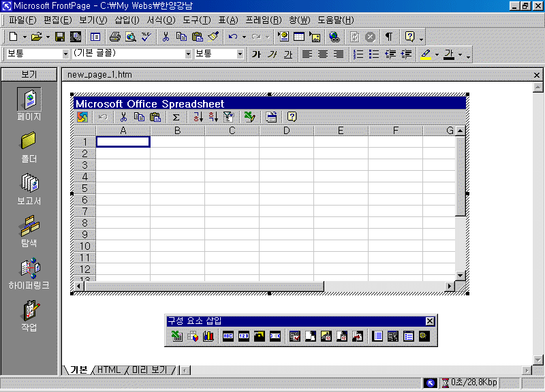Click the Office Spreadsheet component icon
The height and width of the screenshot is (392, 545).
click(x=177, y=336)
